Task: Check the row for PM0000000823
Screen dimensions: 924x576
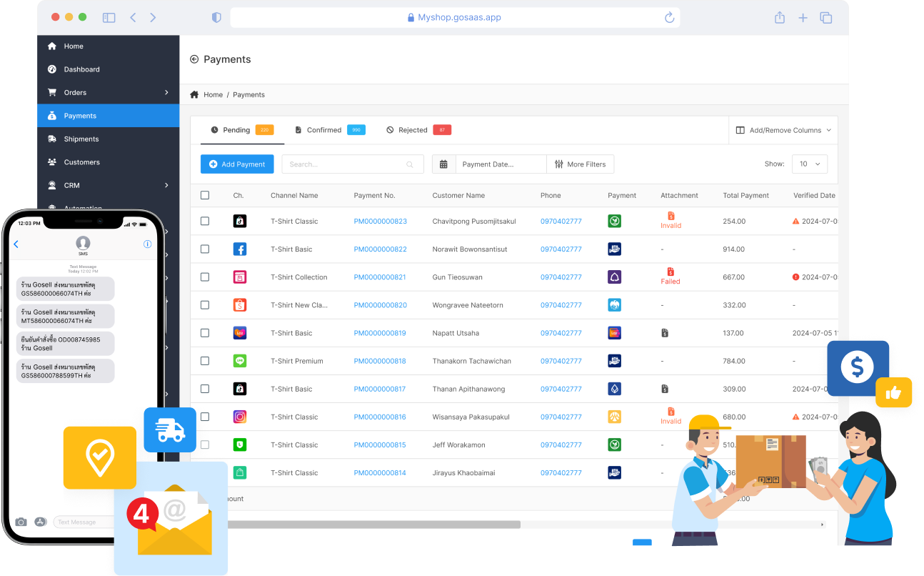Action: coord(205,222)
